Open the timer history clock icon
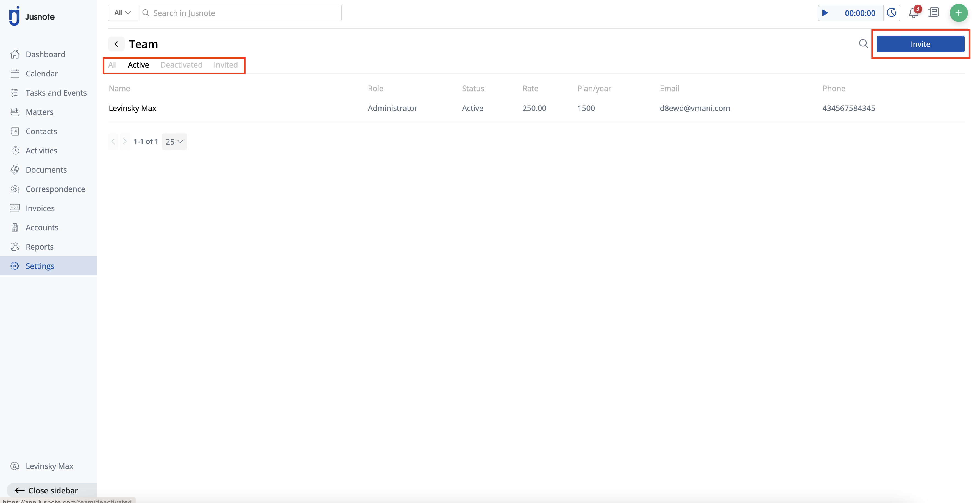980x503 pixels. point(891,13)
